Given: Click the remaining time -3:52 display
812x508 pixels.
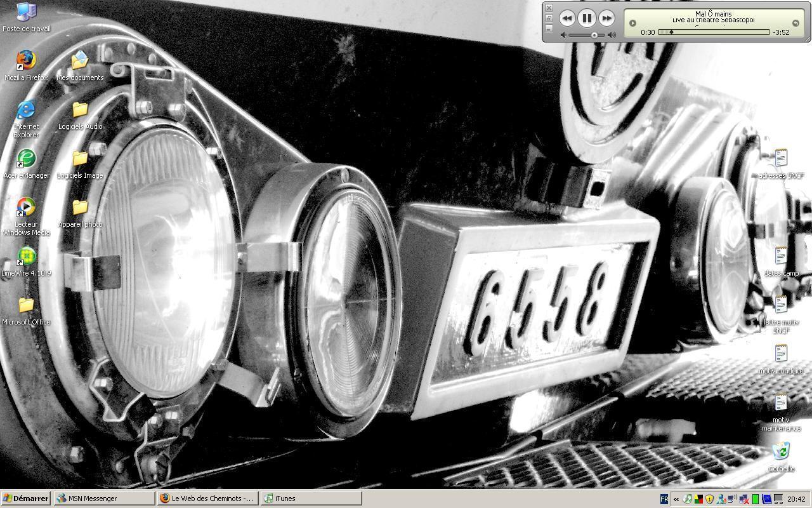Looking at the screenshot, I should pos(781,32).
